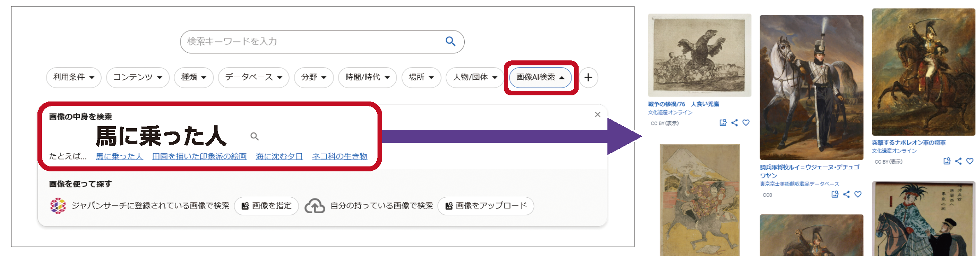Click image-search icon under 戦争の惨禍/76 card
This screenshot has height=256, width=980.
pyautogui.click(x=723, y=122)
